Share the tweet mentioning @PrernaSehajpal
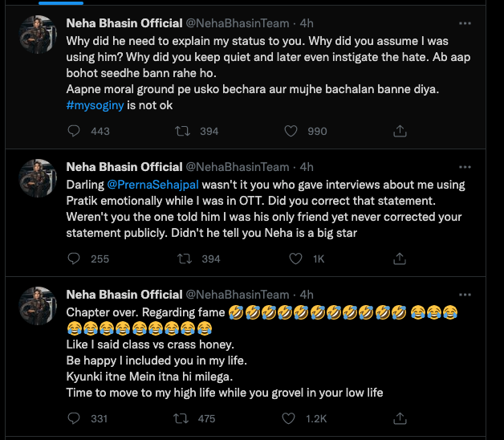 tap(400, 259)
